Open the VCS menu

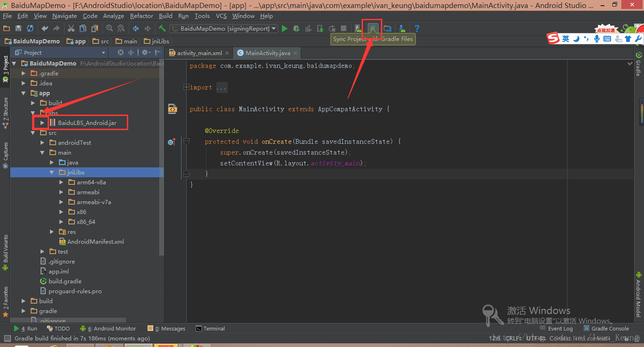click(x=221, y=16)
